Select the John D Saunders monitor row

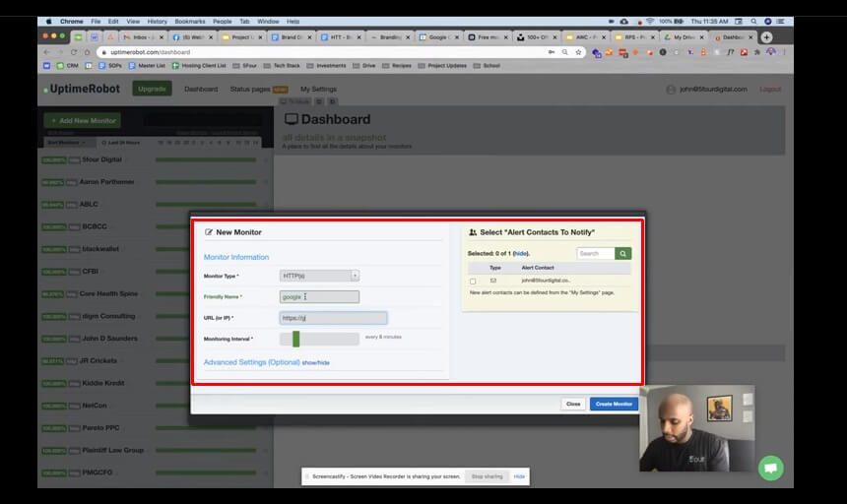(114, 339)
